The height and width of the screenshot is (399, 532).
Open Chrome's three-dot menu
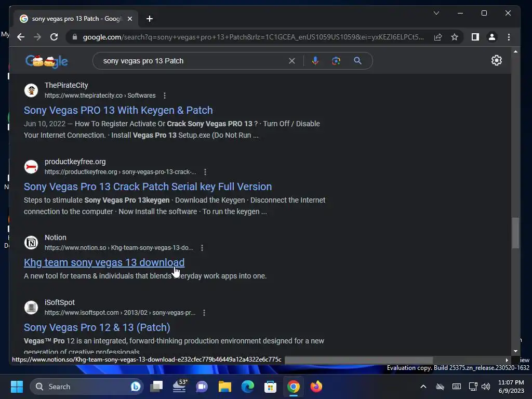pyautogui.click(x=509, y=37)
